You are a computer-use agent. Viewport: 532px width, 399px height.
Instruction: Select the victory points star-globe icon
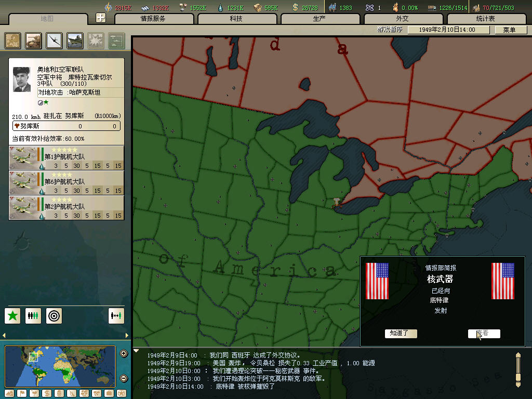[x=122, y=394]
